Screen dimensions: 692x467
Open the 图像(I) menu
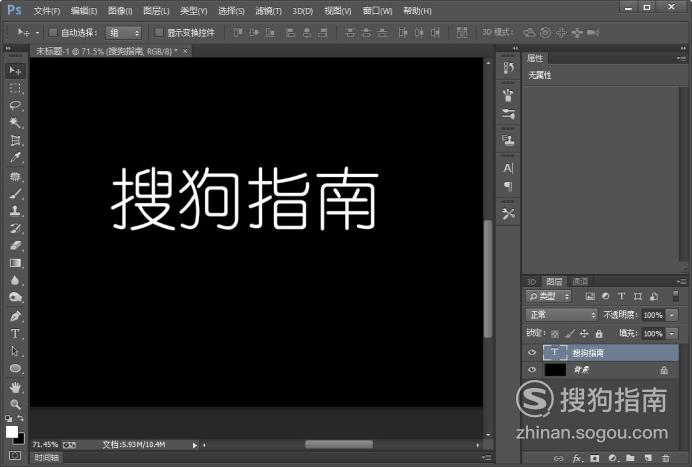[120, 11]
